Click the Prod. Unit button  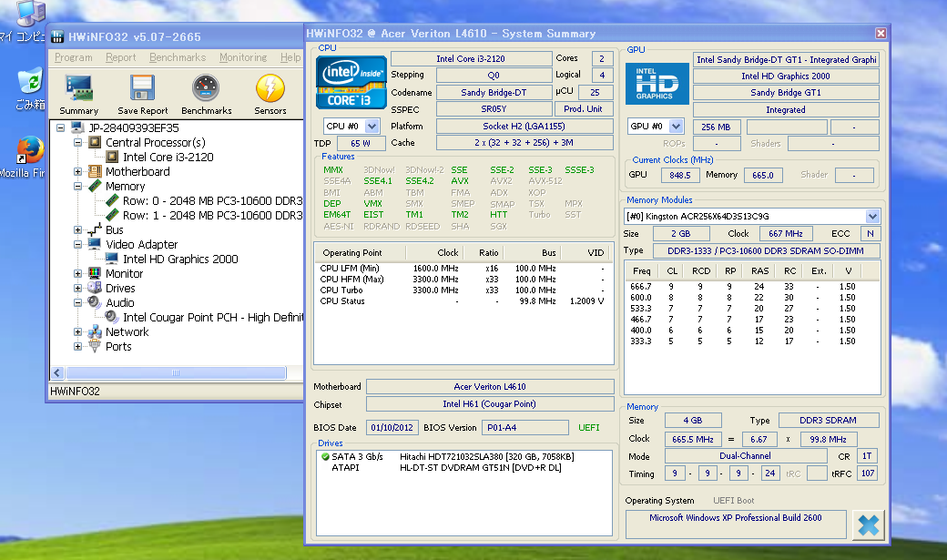(583, 109)
